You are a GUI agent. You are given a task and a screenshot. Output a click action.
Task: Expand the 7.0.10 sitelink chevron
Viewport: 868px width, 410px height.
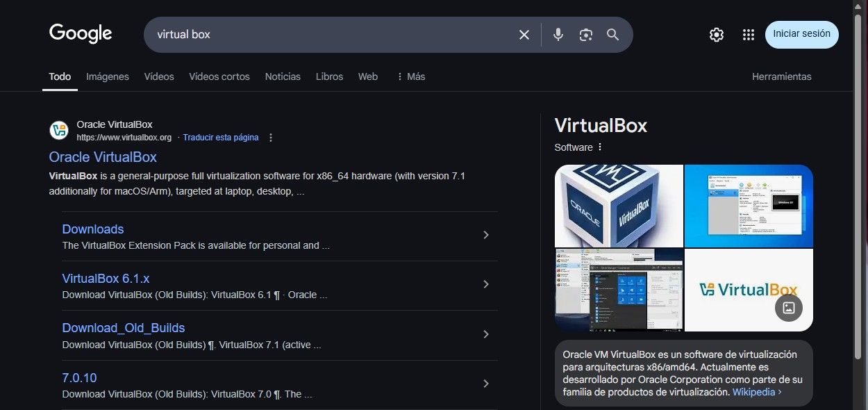tap(486, 384)
